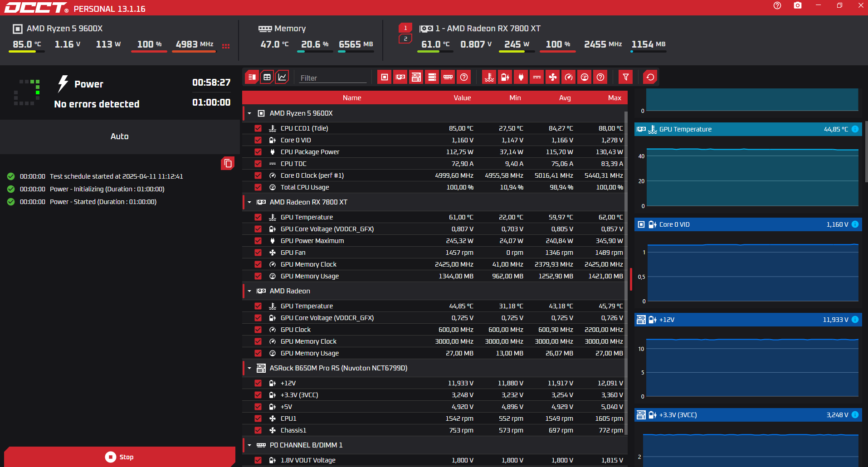The image size is (868, 467).
Task: Reset sensor statistics with the refresh icon
Action: coord(650,77)
